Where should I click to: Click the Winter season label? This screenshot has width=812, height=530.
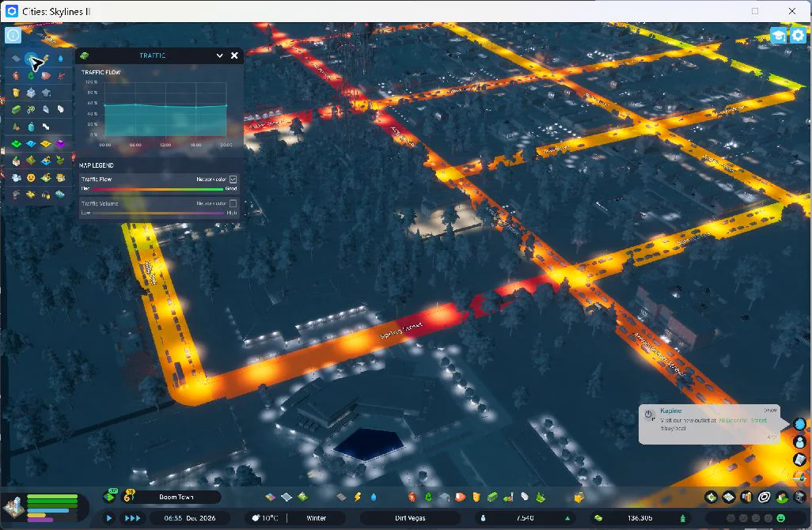coord(316,517)
